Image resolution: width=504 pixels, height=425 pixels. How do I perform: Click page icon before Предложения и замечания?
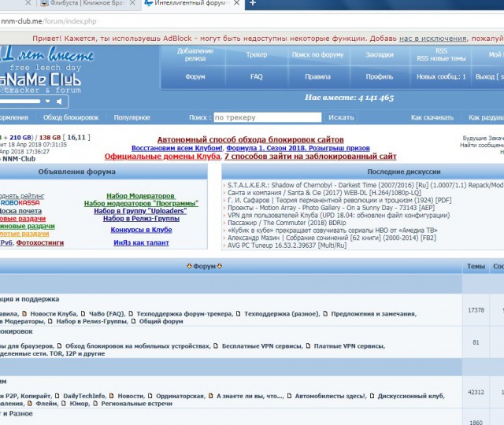325,313
